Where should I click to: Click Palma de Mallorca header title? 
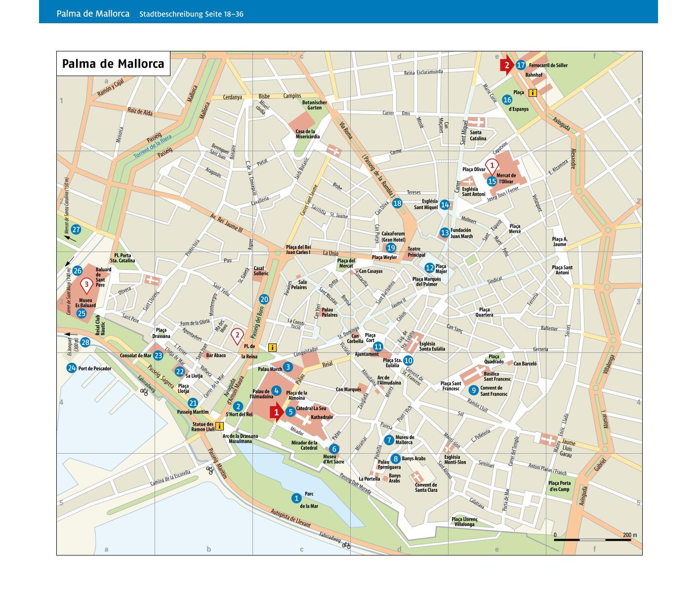pos(93,14)
